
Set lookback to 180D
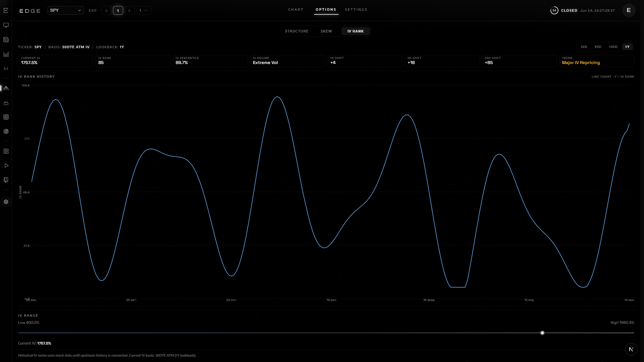click(613, 47)
